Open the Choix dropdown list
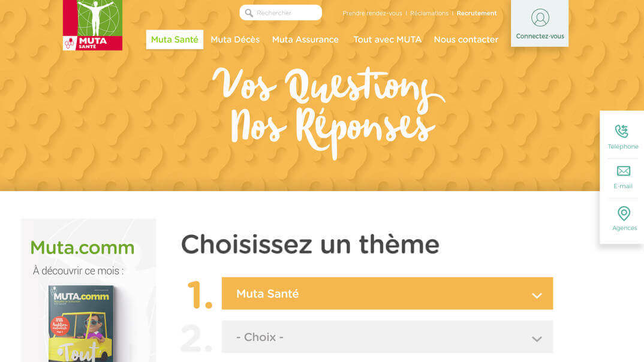Viewport: 644px width, 362px height. tap(387, 337)
